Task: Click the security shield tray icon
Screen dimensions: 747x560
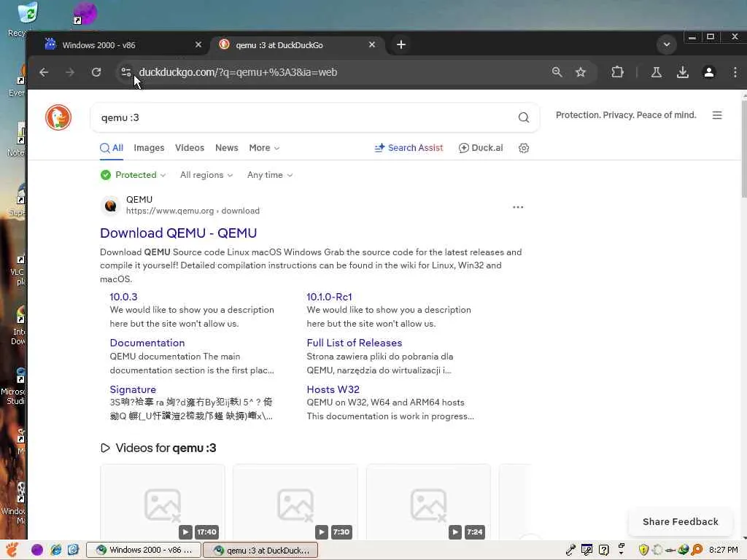Action: (x=643, y=550)
